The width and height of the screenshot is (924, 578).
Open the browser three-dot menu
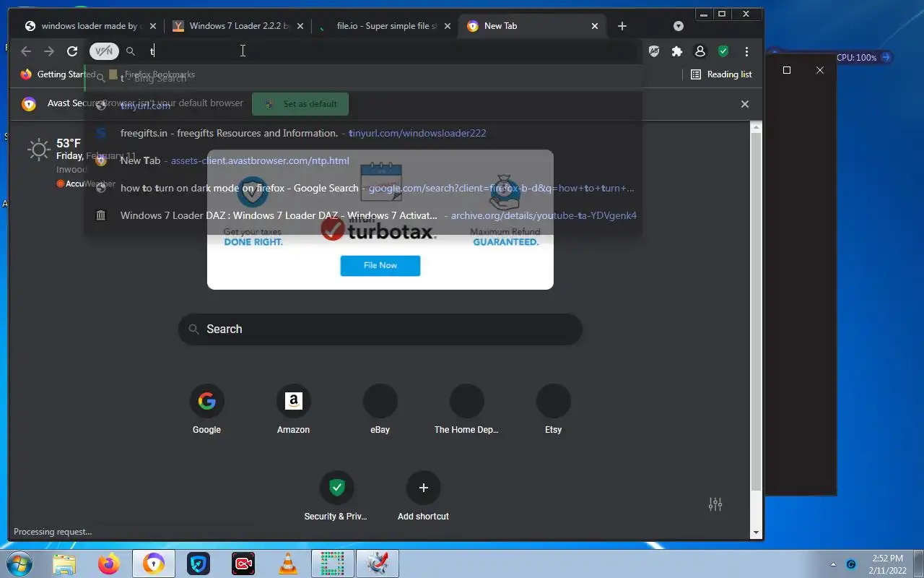point(746,51)
